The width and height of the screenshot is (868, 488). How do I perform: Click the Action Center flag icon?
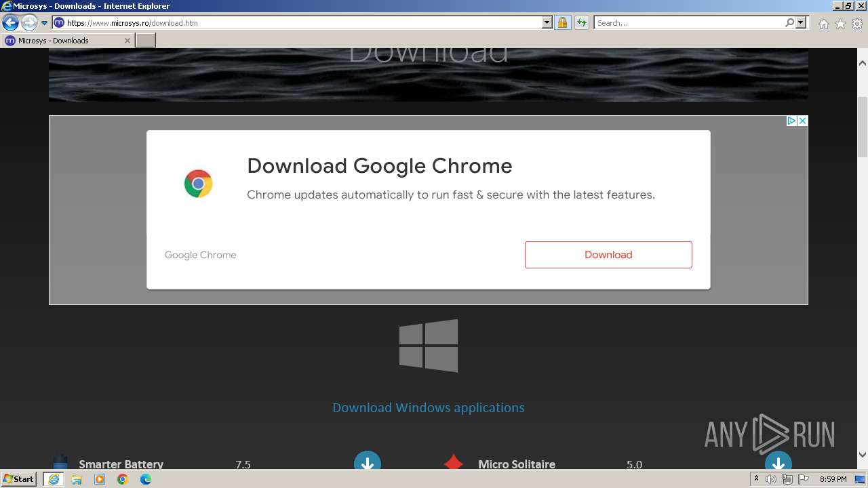tap(802, 479)
